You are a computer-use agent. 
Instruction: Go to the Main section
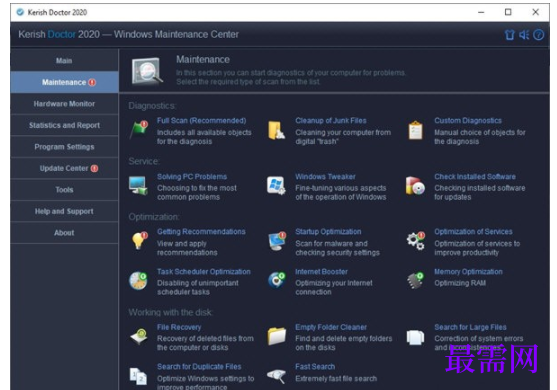(x=64, y=61)
